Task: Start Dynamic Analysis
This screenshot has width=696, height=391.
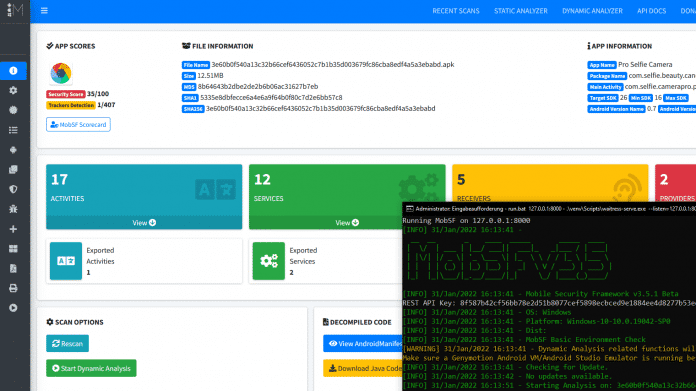Action: pyautogui.click(x=91, y=368)
